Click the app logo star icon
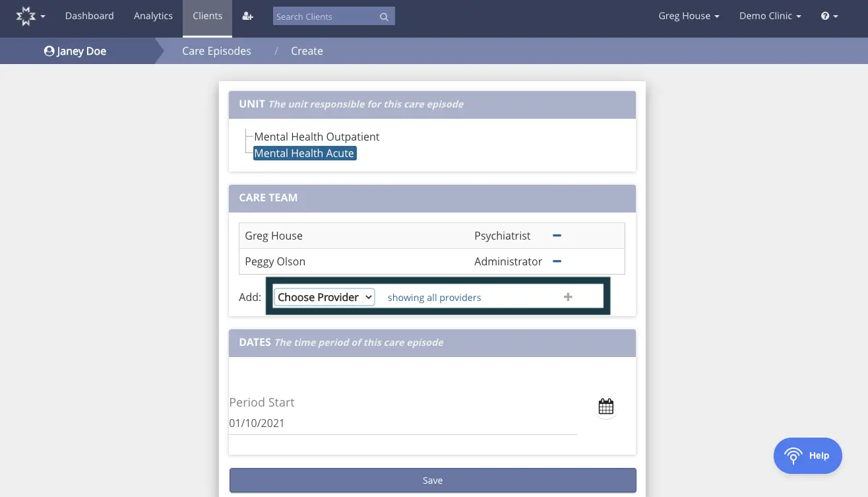Viewport: 868px width, 497px height. coord(24,15)
